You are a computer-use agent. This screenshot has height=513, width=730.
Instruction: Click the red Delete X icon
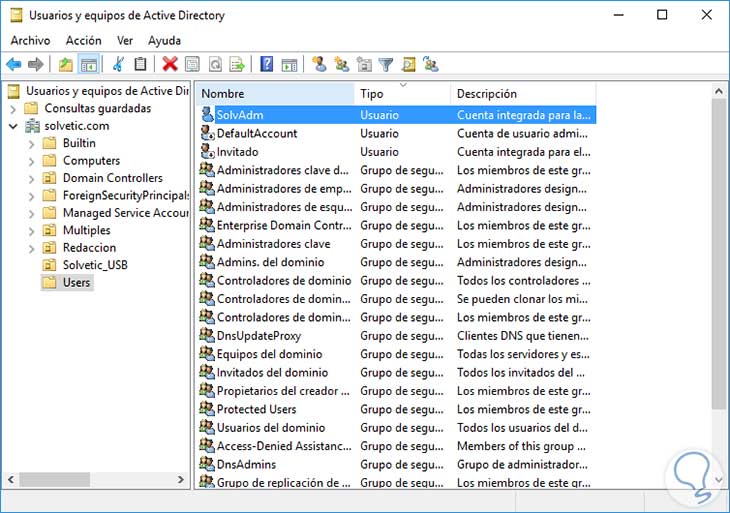[170, 64]
